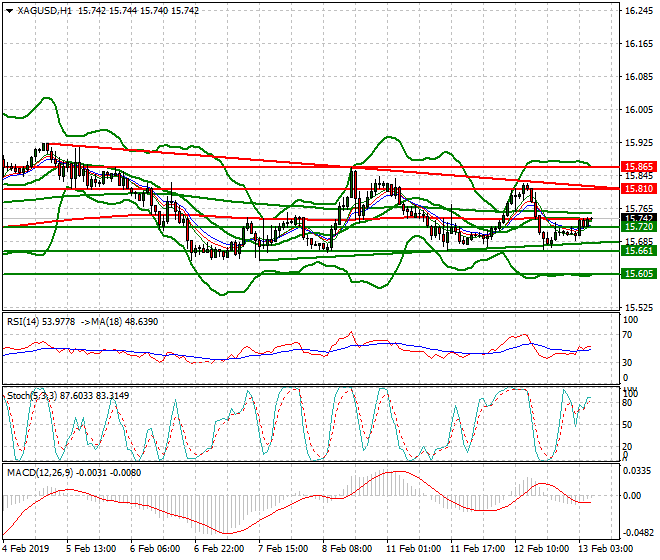
Task: Click the 16.245 price scale value
Action: pos(639,11)
